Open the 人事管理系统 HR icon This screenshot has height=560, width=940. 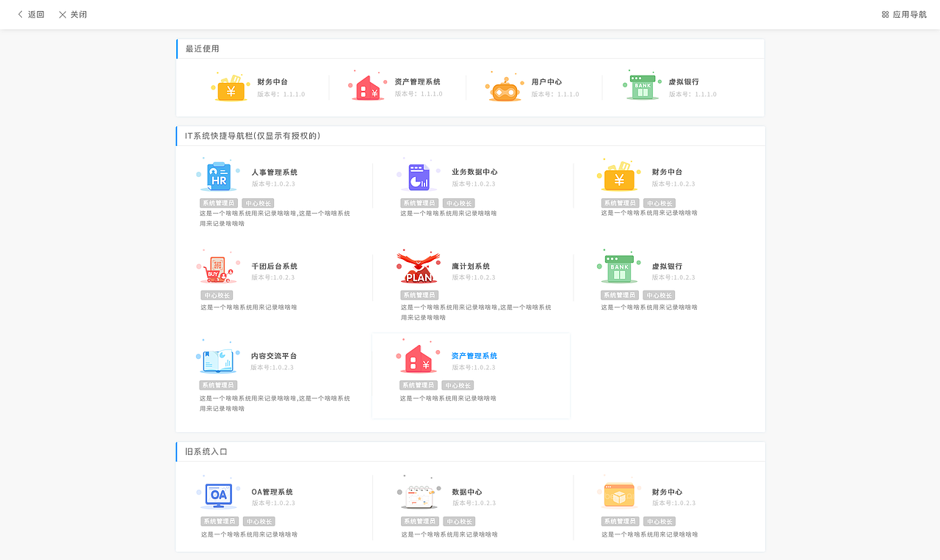218,176
